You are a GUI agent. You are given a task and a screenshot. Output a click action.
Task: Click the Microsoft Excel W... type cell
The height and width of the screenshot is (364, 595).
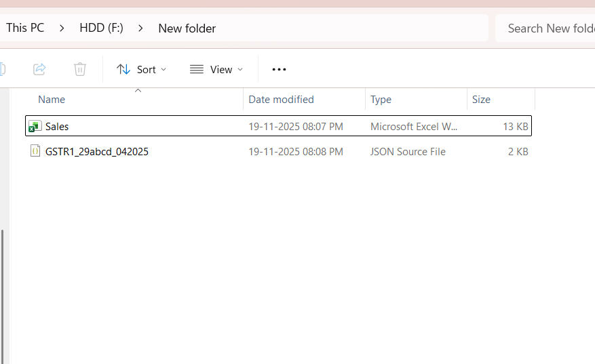[414, 126]
